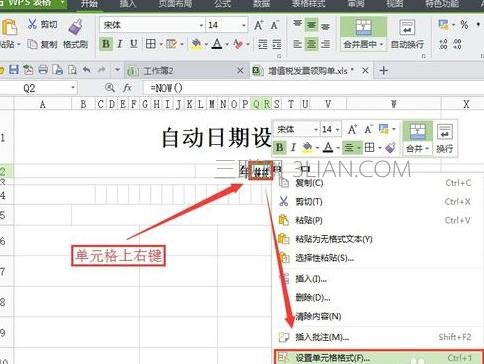Click the fx insert function icon
Image resolution: width=484 pixels, height=364 pixels.
pos(127,88)
